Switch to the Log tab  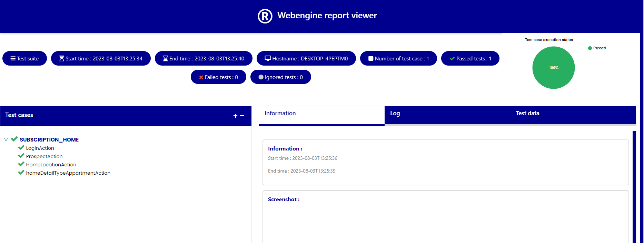coord(447,116)
